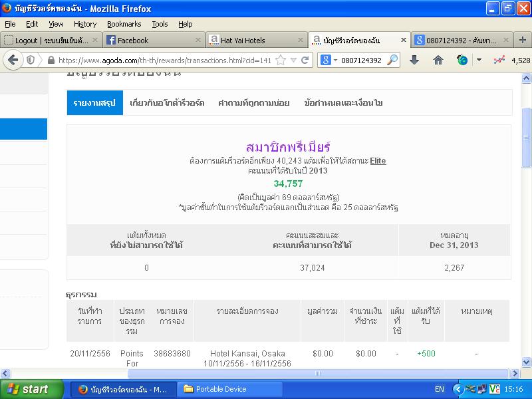This screenshot has width=532, height=399.
Task: Click the green points value 34,757
Action: pyautogui.click(x=288, y=184)
